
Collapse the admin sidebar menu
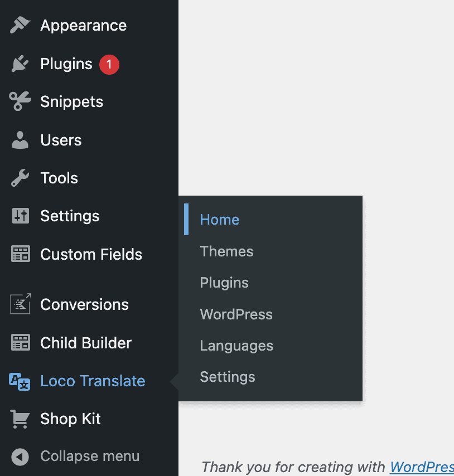[x=89, y=456]
